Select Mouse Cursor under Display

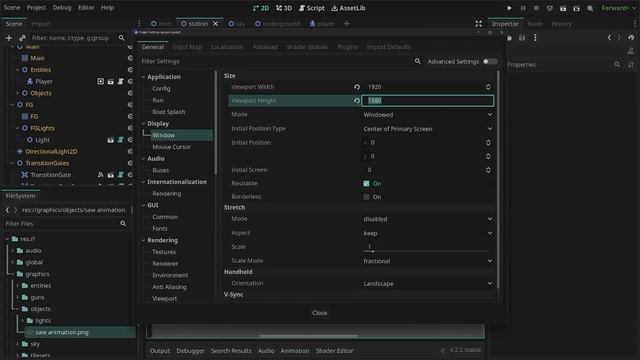click(x=171, y=147)
